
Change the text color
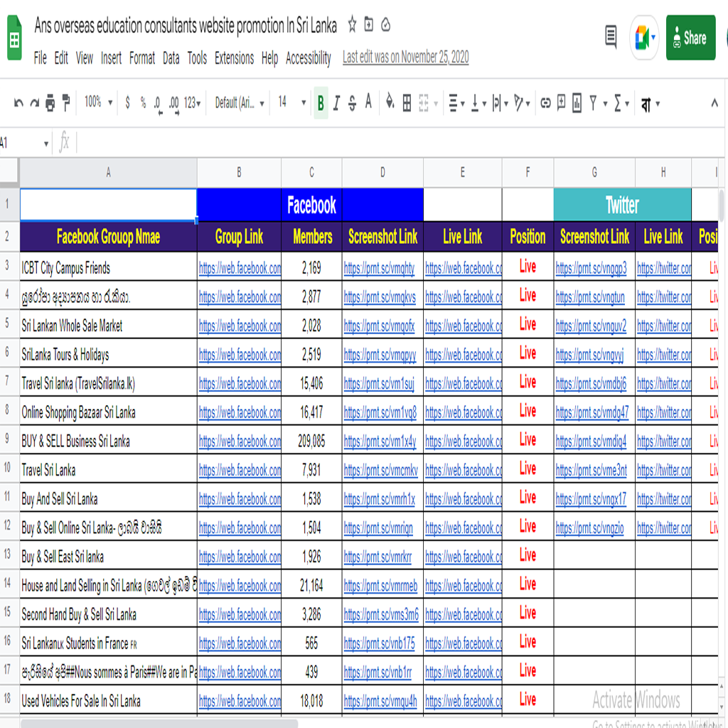point(368,102)
